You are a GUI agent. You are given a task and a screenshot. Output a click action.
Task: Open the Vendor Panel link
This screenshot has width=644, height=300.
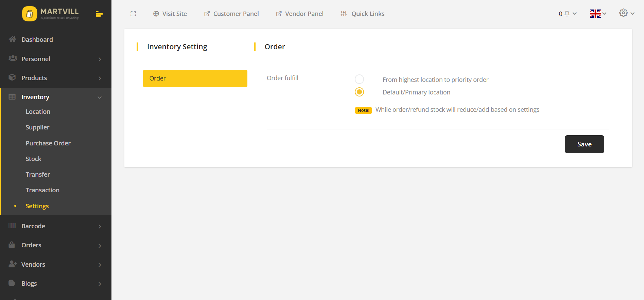[300, 14]
